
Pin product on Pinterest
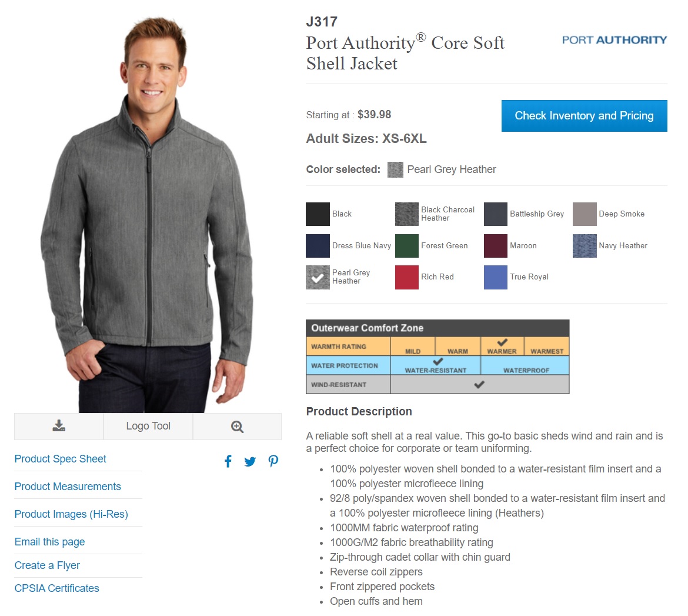pos(273,461)
